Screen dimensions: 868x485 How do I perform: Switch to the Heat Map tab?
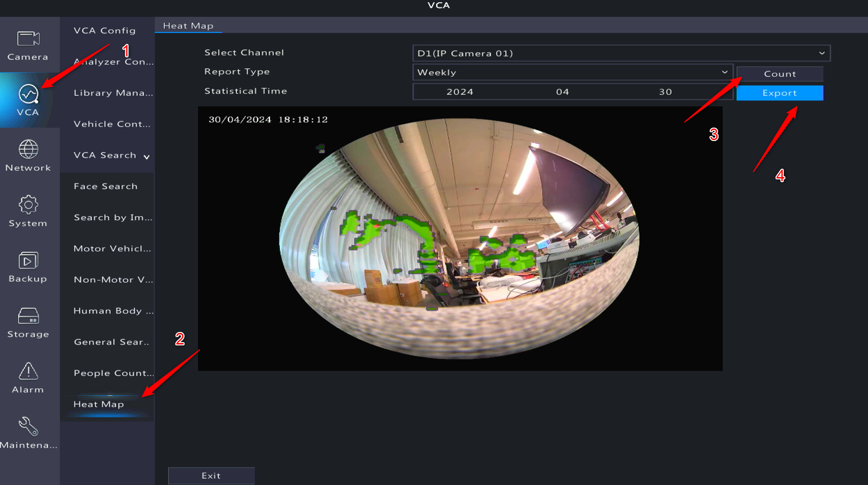188,26
